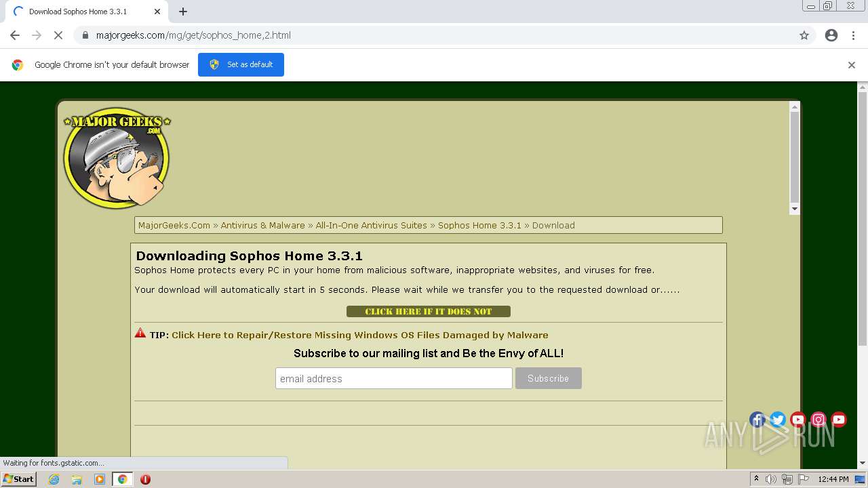Image resolution: width=868 pixels, height=488 pixels.
Task: Open MajorGeeks.Com breadcrumb link
Action: click(174, 225)
